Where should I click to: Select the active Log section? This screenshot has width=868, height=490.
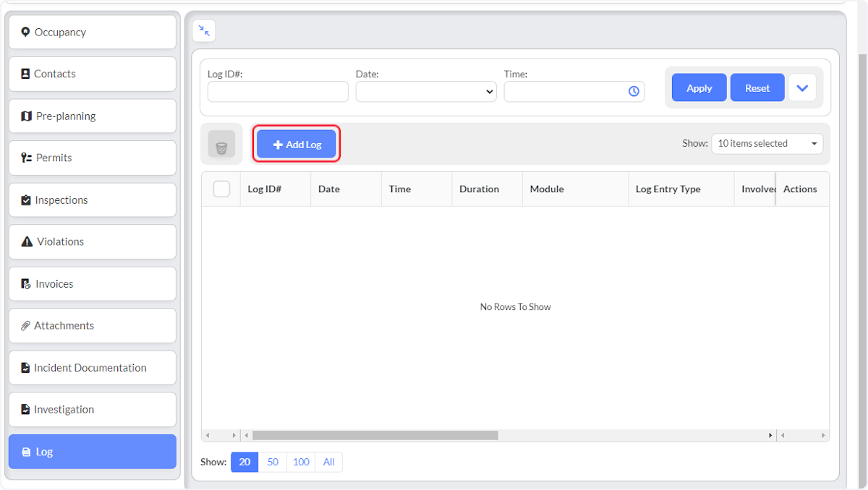93,452
